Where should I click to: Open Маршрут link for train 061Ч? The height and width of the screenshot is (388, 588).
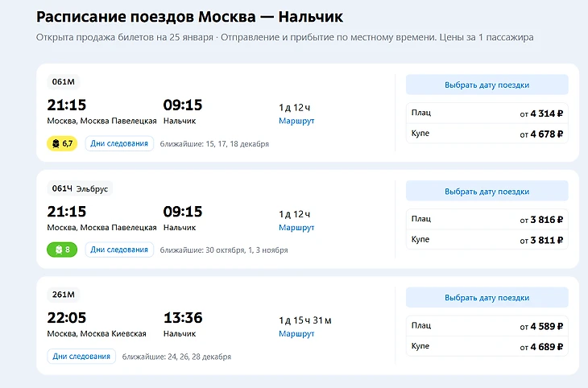click(x=296, y=228)
